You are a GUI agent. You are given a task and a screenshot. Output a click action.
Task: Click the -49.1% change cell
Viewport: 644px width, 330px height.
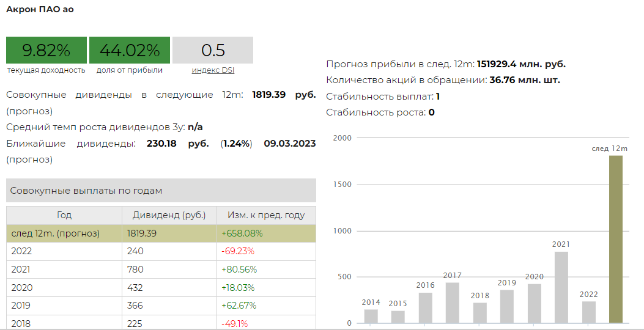click(x=266, y=323)
